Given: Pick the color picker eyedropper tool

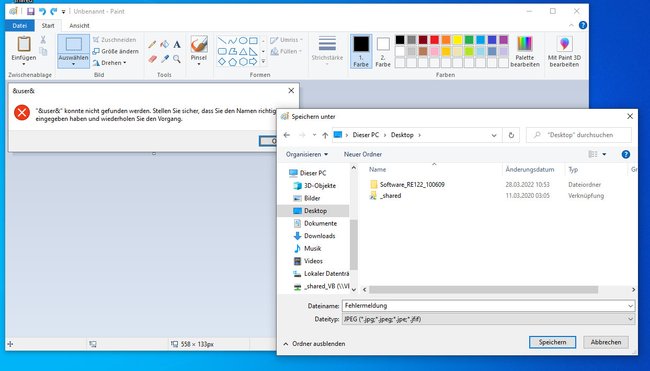Looking at the screenshot, I should pos(165,59).
